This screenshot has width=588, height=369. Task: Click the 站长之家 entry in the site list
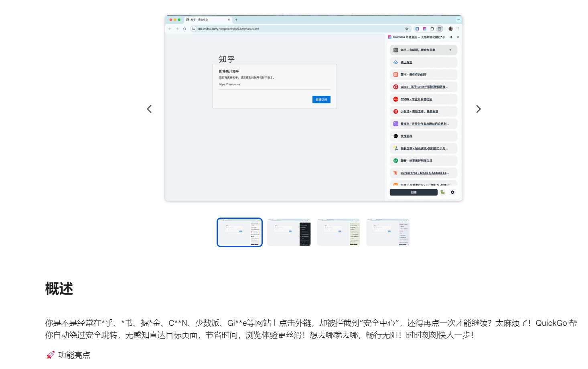point(424,148)
